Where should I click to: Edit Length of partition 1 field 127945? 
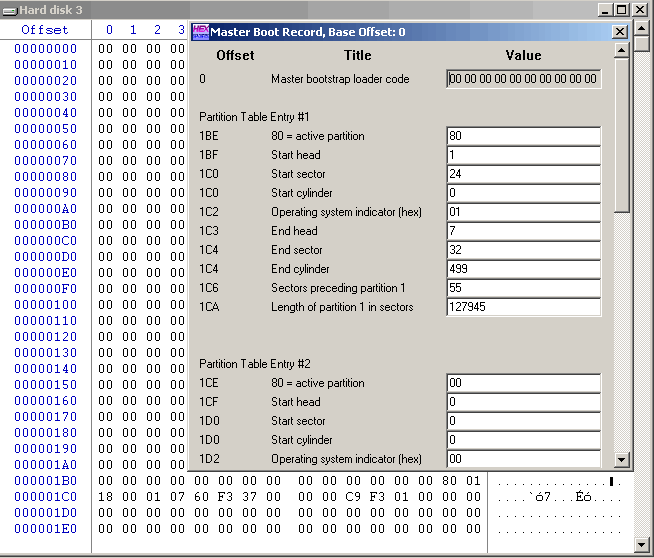click(523, 307)
